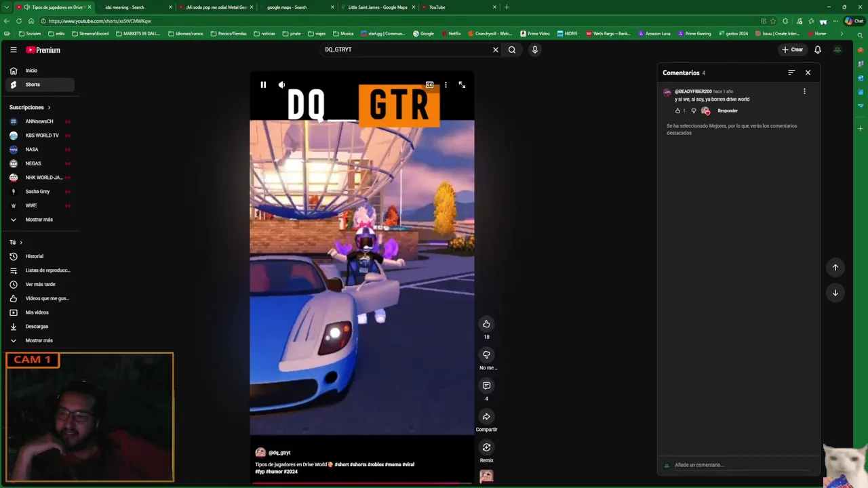Image resolution: width=868 pixels, height=488 pixels.
Task: Dislike the Short with thumbs down
Action: 486,354
